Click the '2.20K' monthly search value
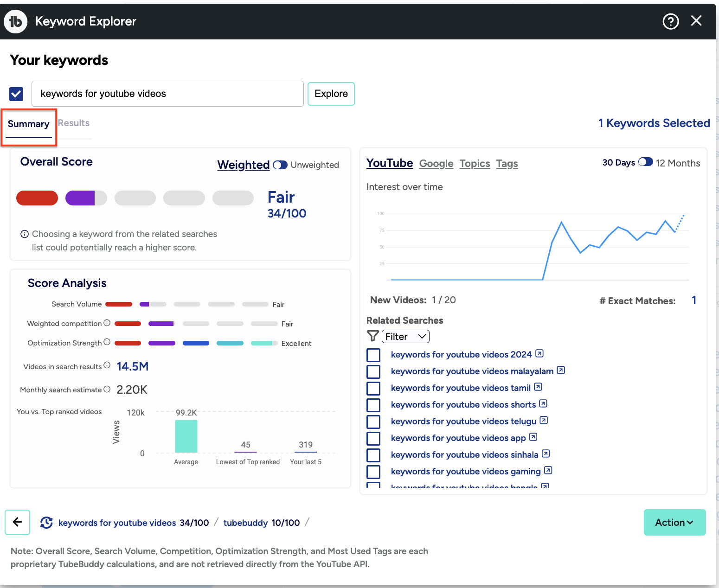This screenshot has height=588, width=719. [132, 390]
